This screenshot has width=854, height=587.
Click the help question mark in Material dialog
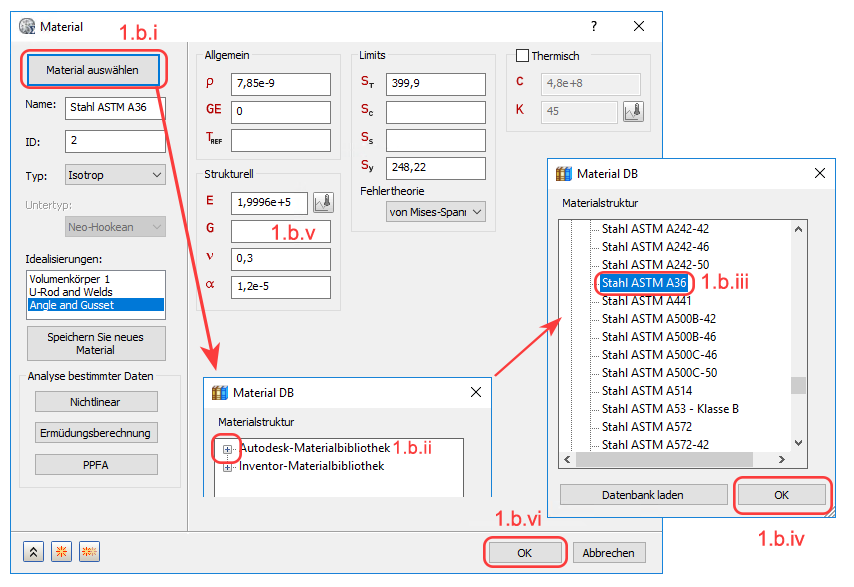pyautogui.click(x=594, y=26)
